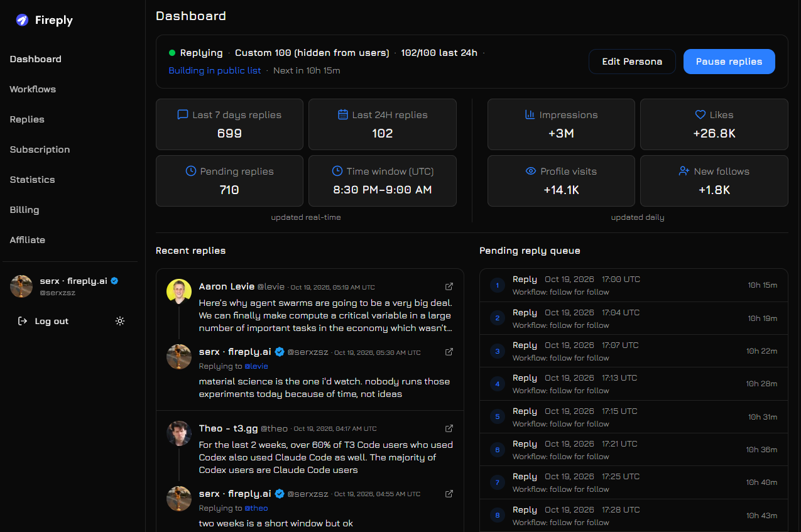Click the Profile visits eye icon
This screenshot has height=532, width=801.
(x=531, y=171)
